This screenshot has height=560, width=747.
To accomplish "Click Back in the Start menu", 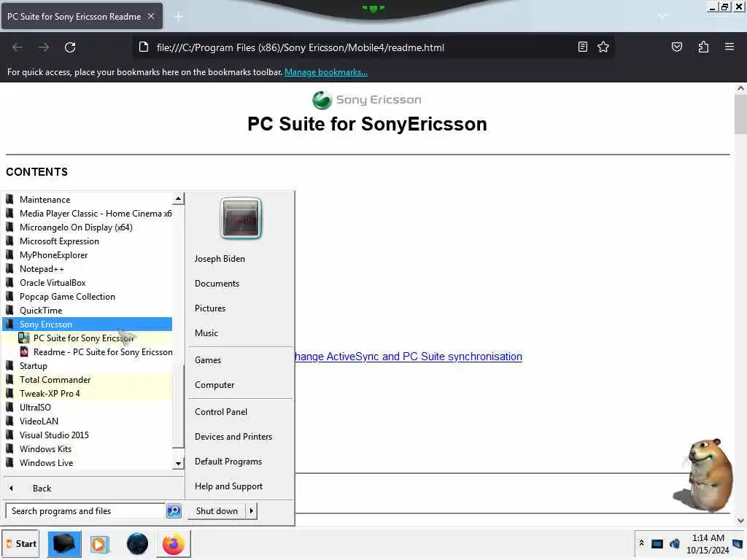I will 42,488.
